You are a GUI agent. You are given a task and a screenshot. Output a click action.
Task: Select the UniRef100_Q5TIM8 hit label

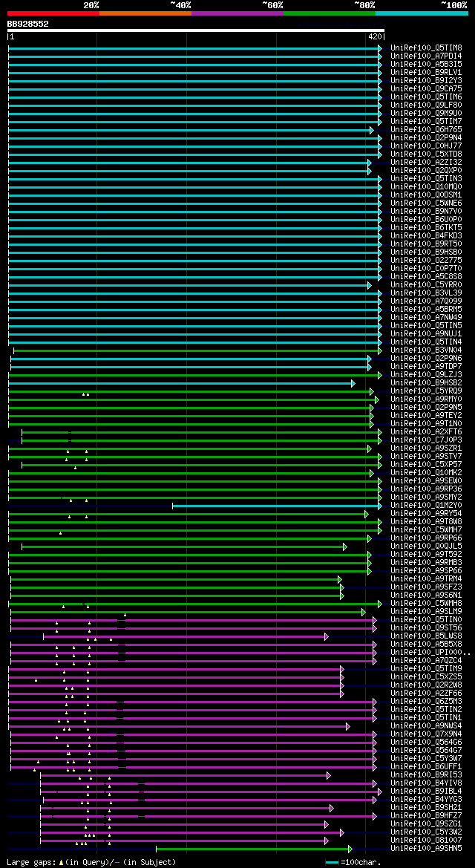coord(426,48)
